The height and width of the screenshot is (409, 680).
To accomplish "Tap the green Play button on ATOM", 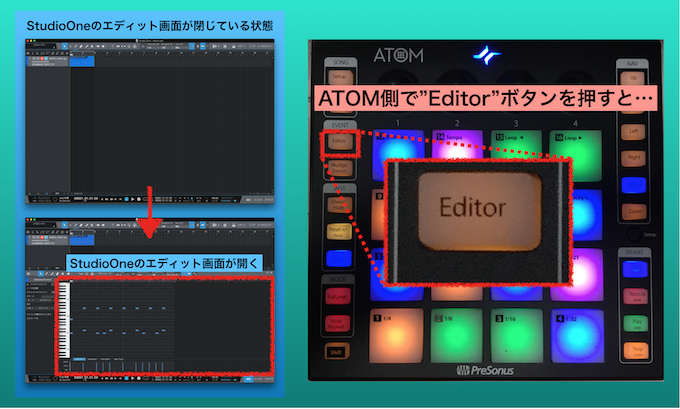I will pos(636,324).
